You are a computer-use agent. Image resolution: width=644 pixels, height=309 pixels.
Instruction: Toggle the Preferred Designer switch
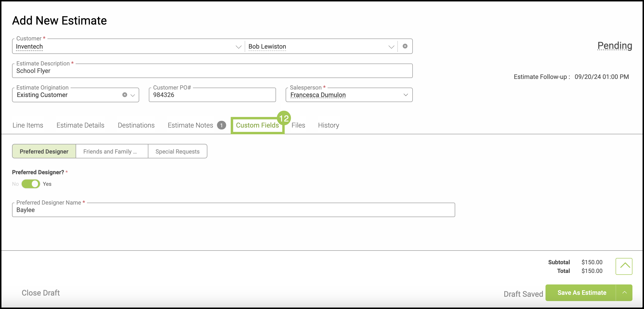click(31, 184)
